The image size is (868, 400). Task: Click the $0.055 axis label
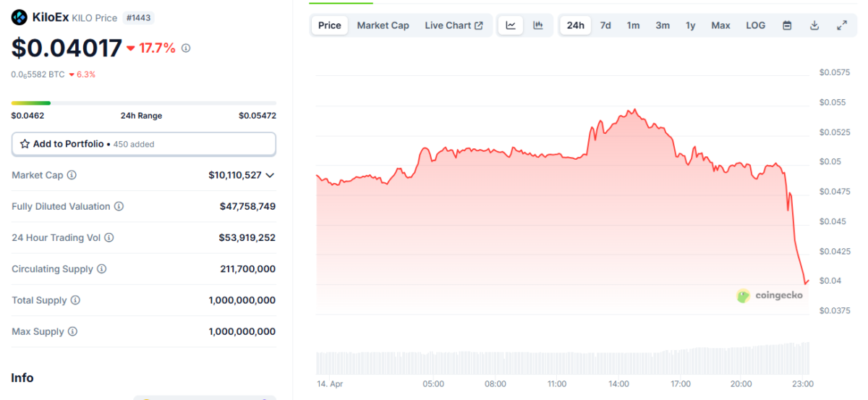(x=833, y=102)
